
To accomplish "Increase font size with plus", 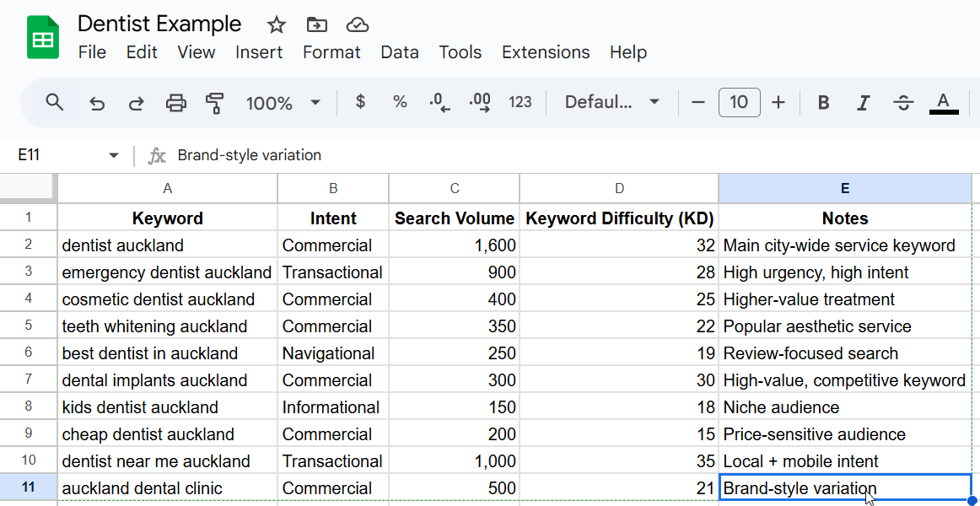I will click(x=778, y=102).
